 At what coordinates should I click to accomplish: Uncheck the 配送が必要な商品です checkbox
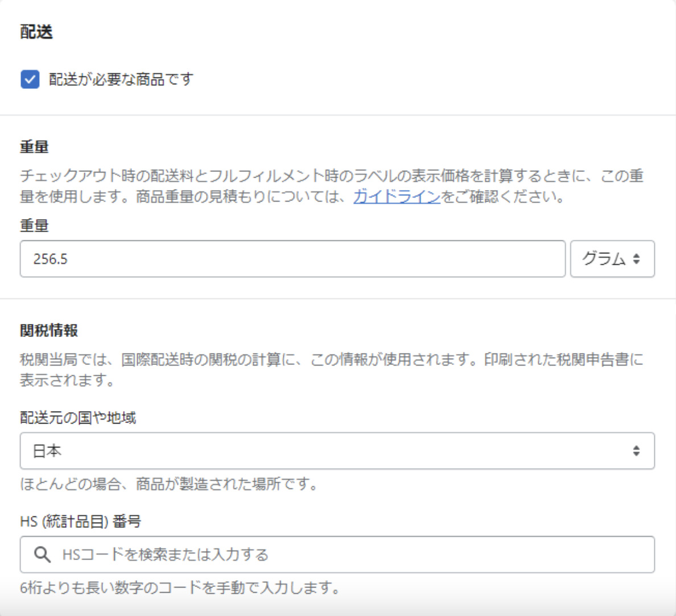(30, 79)
